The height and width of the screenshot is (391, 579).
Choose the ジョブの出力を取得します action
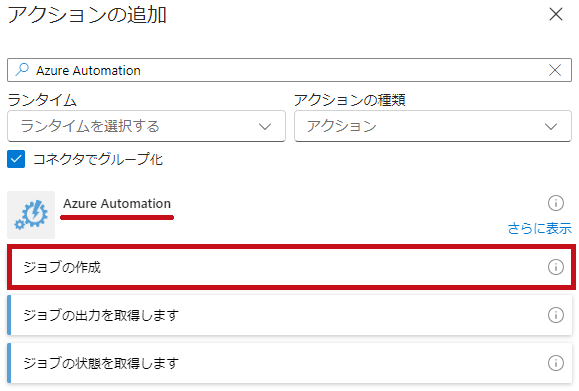[290, 315]
